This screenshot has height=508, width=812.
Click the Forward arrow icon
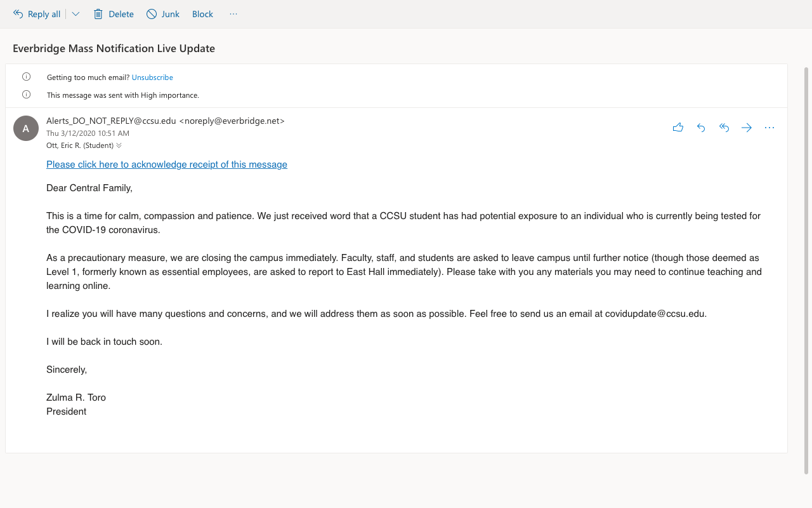747,128
